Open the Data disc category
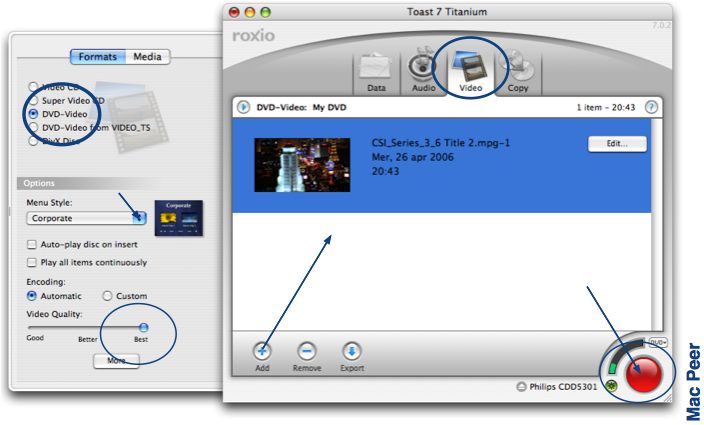704x425 pixels. (x=376, y=73)
